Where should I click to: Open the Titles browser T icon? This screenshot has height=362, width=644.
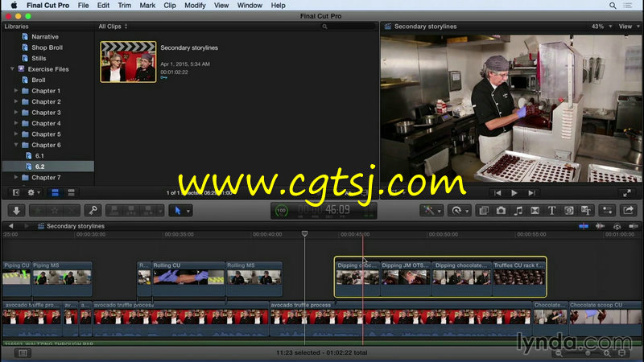coord(551,211)
